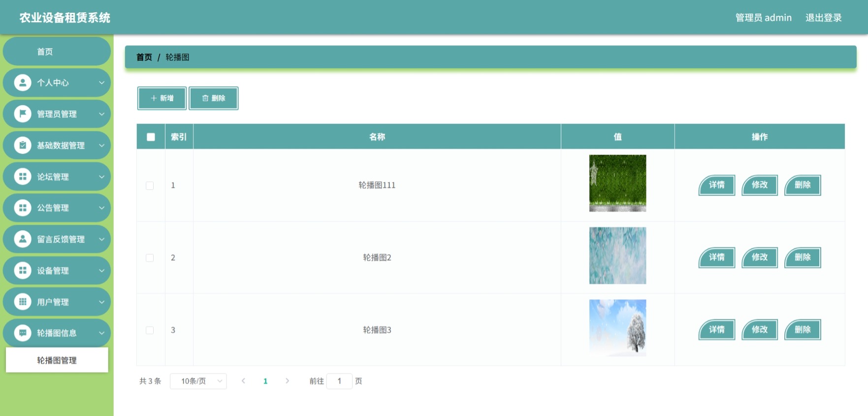Click the 轮播图111 name cell
Image resolution: width=868 pixels, height=416 pixels.
pos(377,185)
